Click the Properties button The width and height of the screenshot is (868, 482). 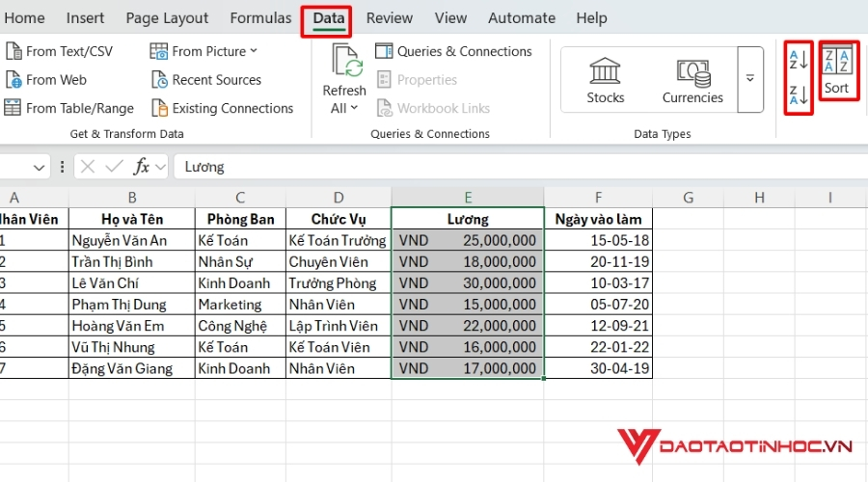coord(417,80)
